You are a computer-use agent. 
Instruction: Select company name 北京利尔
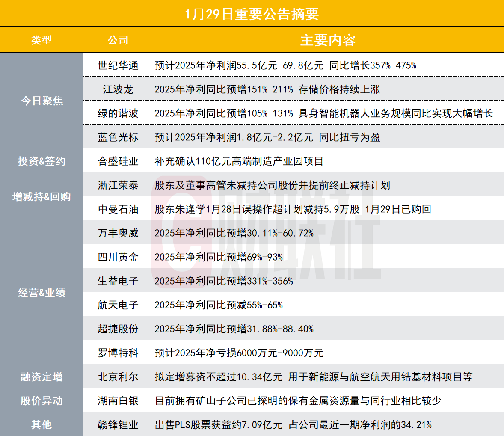[x=118, y=377]
